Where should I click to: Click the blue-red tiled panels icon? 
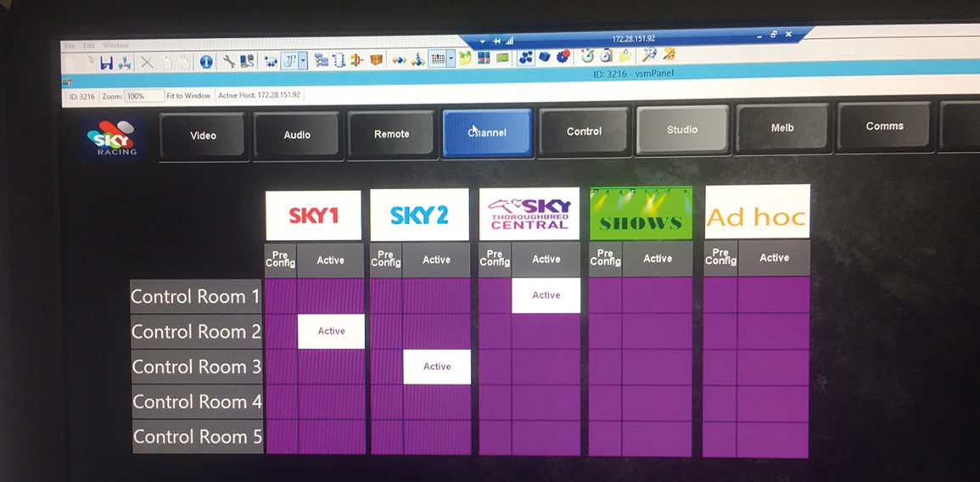pos(483,59)
